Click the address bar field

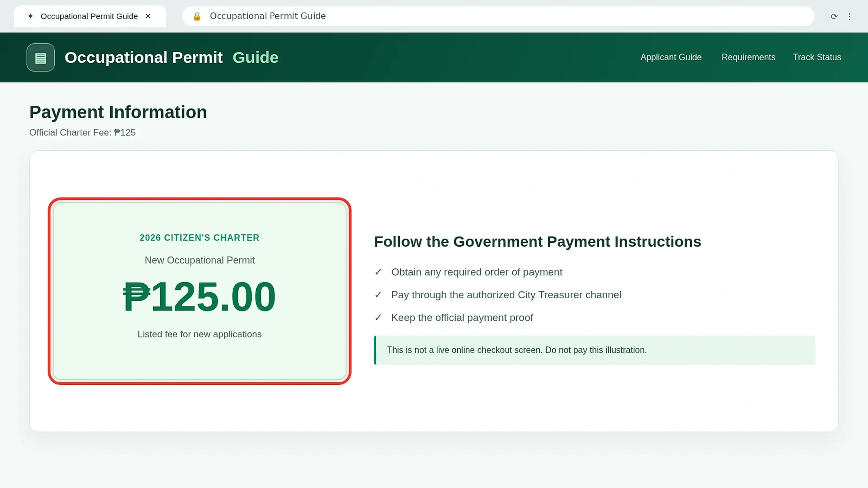coord(498,16)
